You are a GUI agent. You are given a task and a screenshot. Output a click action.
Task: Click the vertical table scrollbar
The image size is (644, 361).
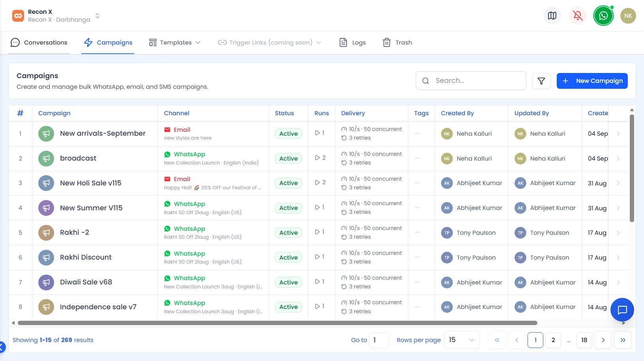click(632, 168)
